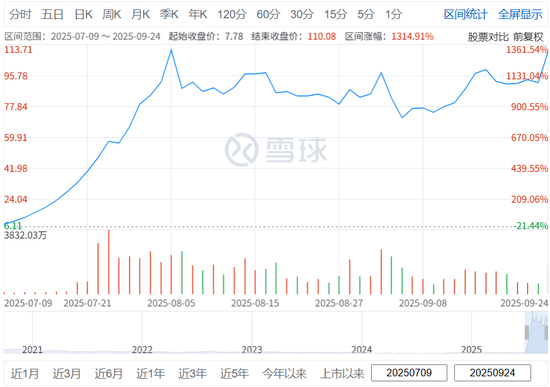
Task: Click the percentage axis label 1361.54%
Action: [526, 49]
